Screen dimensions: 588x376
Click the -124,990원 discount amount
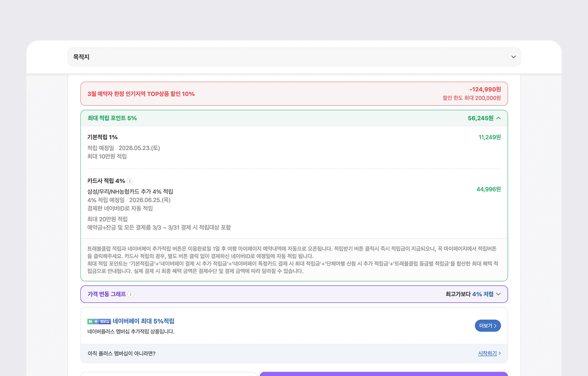[485, 89]
